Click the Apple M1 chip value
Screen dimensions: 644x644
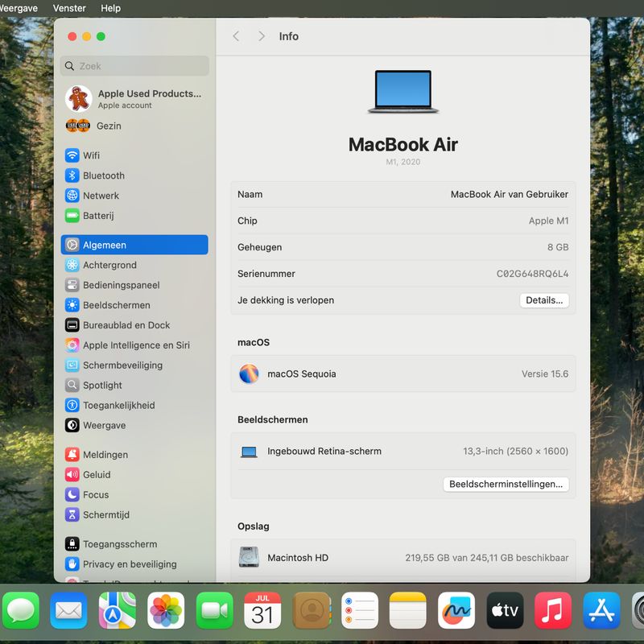tap(549, 221)
